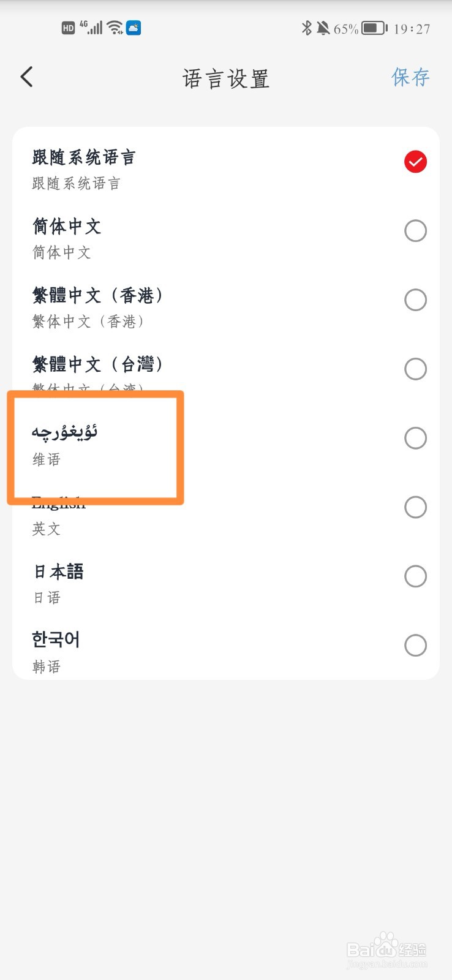Screen dimensions: 452x980
Task: Select the 英文 English radio button
Action: (x=415, y=507)
